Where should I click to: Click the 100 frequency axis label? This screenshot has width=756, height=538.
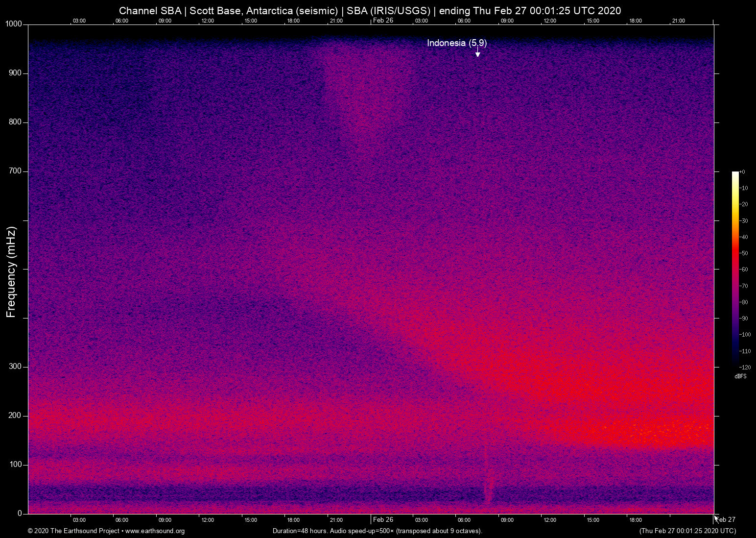pyautogui.click(x=16, y=465)
